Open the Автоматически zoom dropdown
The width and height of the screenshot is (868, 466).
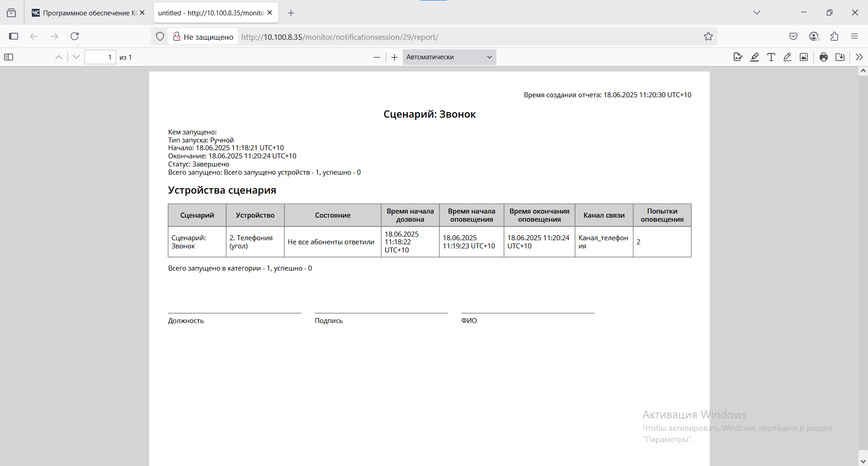[x=449, y=57]
